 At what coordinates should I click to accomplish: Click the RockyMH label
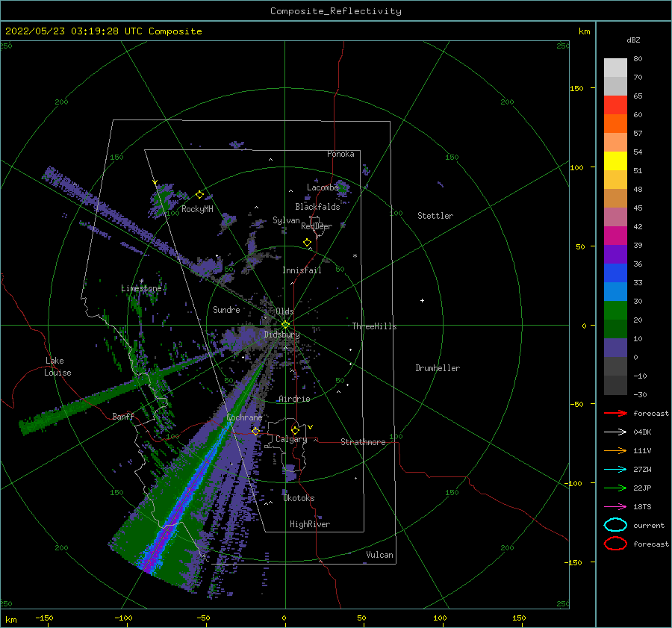(x=197, y=209)
